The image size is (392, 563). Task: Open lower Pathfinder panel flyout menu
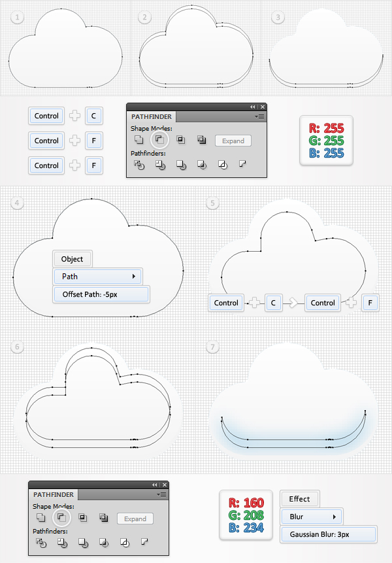pyautogui.click(x=161, y=495)
